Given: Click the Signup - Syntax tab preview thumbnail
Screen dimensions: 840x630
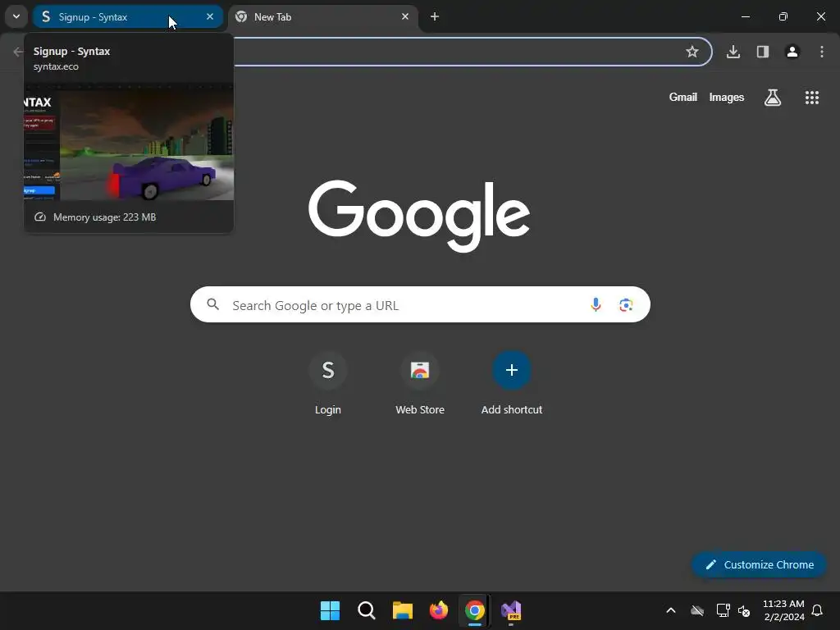Looking at the screenshot, I should (129, 143).
